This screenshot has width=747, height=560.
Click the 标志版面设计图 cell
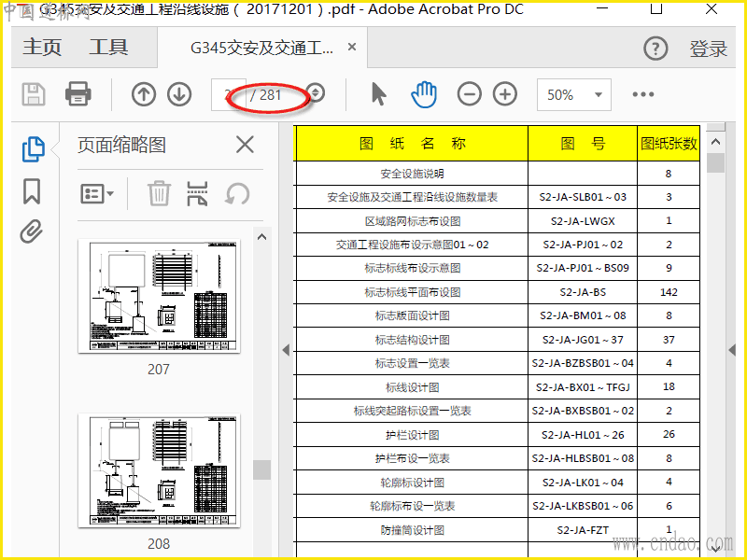[x=412, y=315]
